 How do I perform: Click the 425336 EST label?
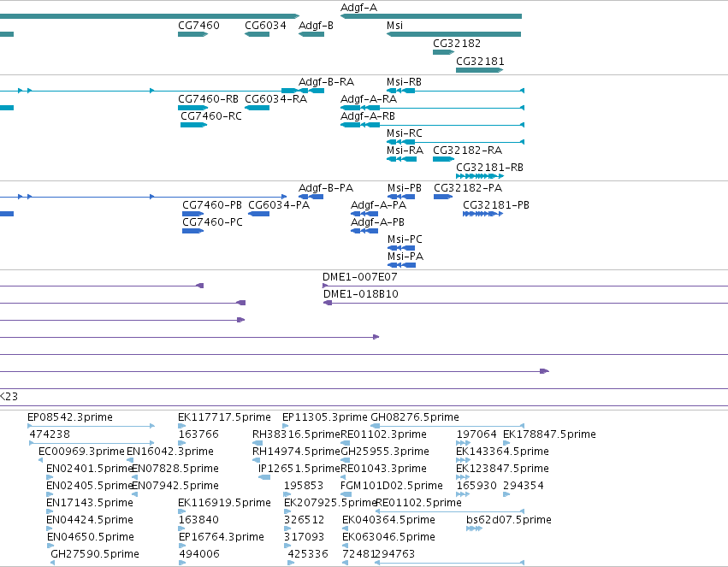coord(308,554)
